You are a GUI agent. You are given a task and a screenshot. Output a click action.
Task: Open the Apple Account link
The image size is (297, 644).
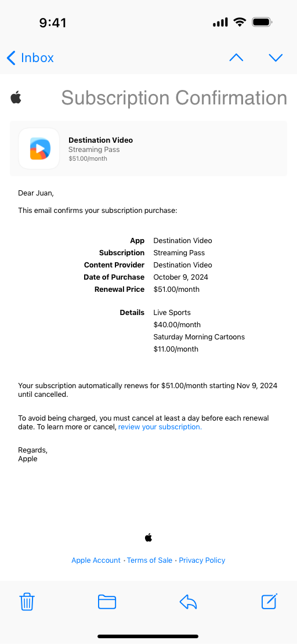pos(96,560)
